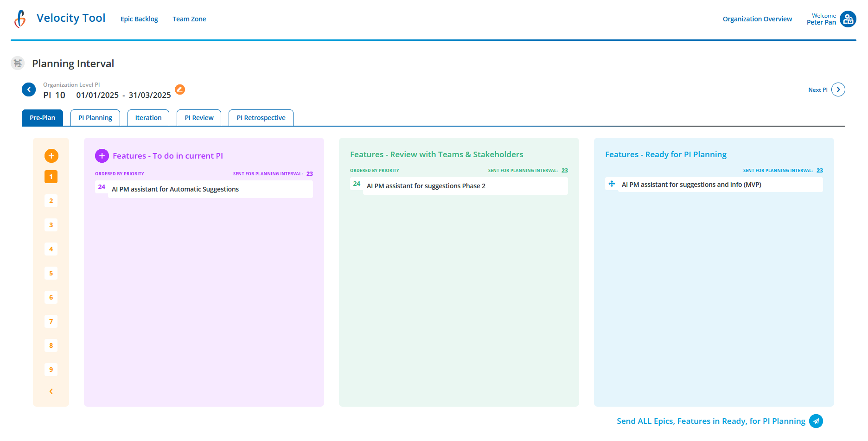Click purple Sent for Planning Interval 23
This screenshot has width=868, height=441.
273,174
